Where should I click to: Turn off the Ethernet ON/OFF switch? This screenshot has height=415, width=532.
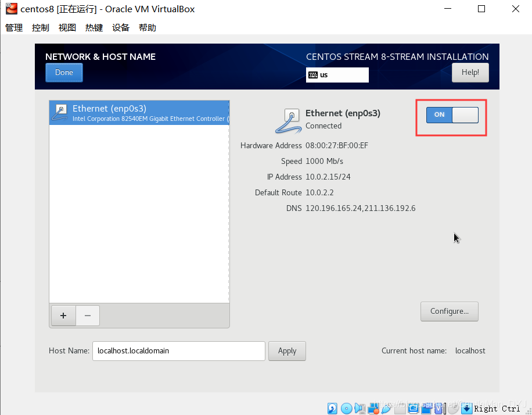pos(452,115)
